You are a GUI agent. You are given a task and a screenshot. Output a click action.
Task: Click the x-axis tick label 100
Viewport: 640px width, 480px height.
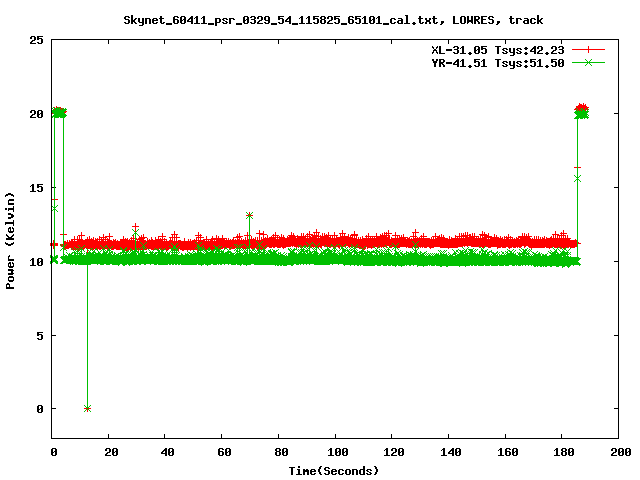click(x=338, y=452)
